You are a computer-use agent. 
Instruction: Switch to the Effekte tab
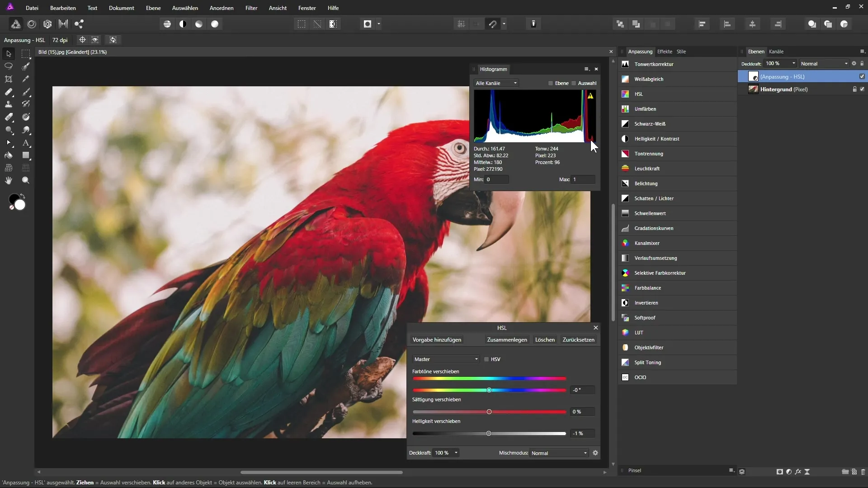coord(665,52)
